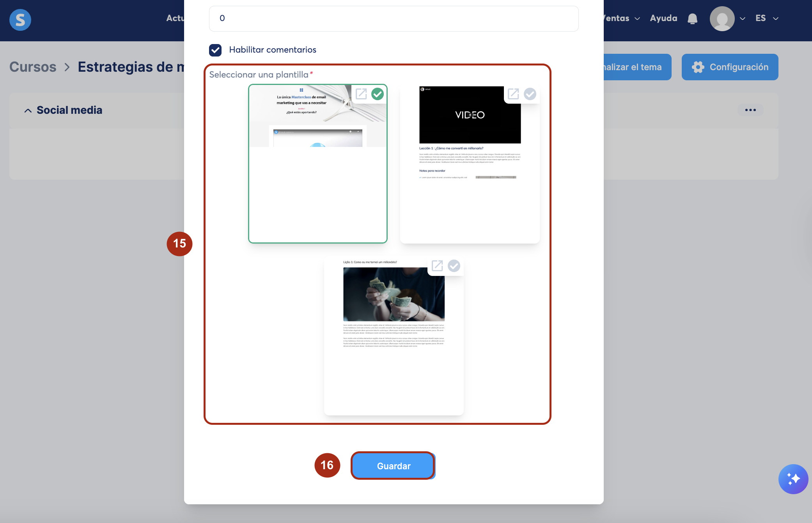812x523 pixels.
Task: Toggle the selected masterclass template checkmark
Action: click(x=378, y=94)
